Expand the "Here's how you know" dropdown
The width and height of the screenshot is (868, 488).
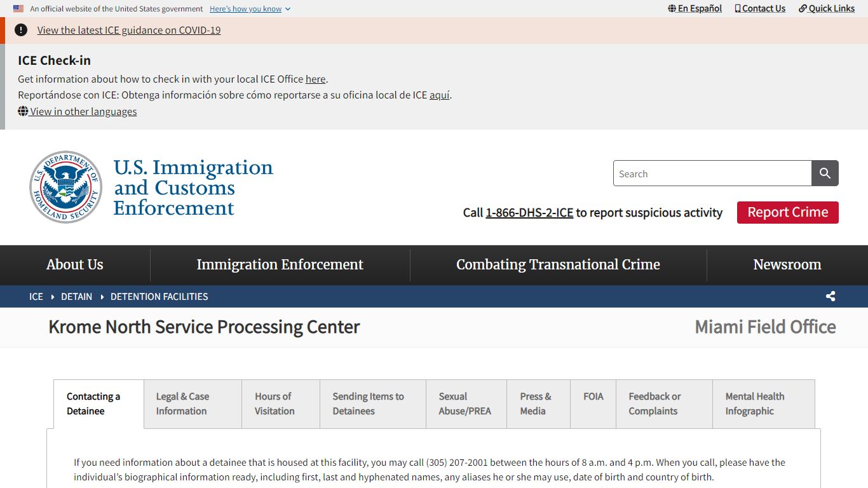(x=250, y=9)
